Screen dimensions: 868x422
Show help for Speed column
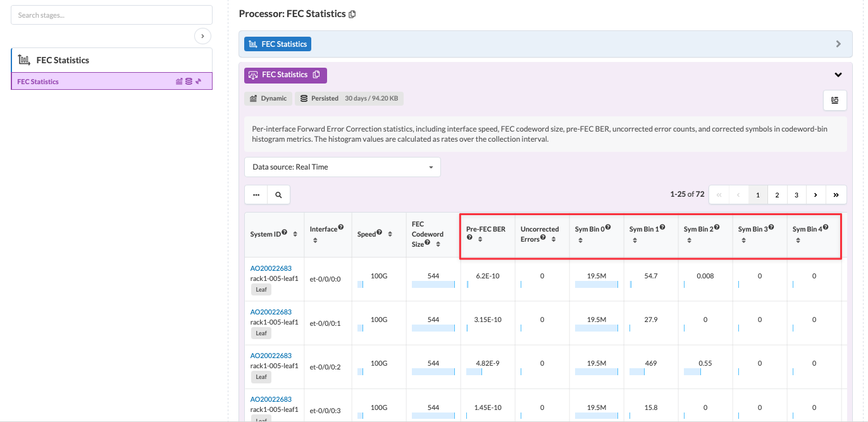380,233
